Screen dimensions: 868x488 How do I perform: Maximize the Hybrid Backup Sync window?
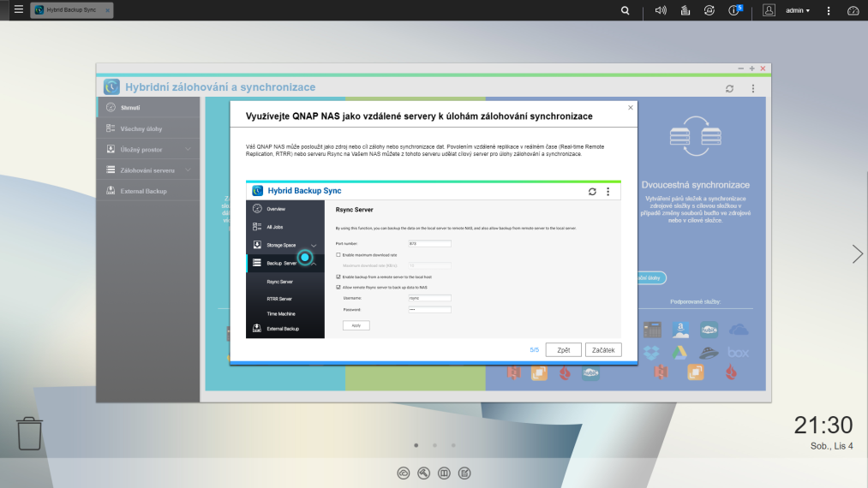pos(751,68)
